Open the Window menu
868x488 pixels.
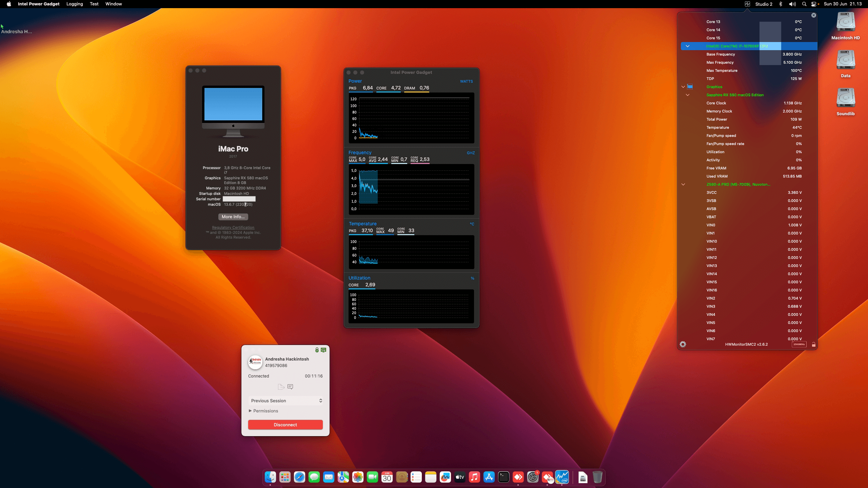114,4
